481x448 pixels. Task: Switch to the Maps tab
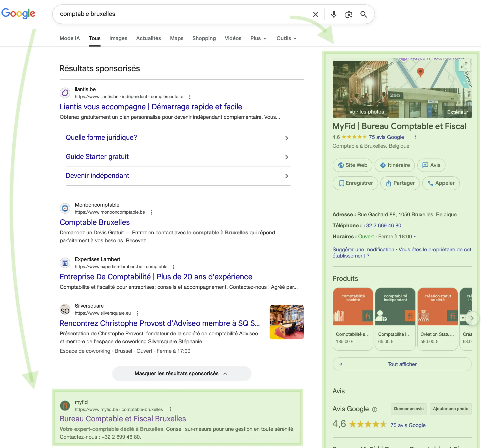(x=176, y=38)
